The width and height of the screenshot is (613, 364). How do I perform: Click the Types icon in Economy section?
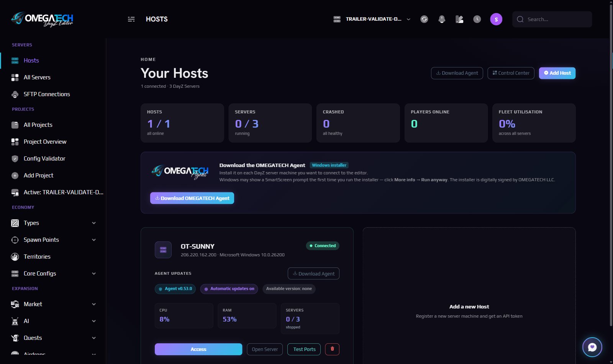pyautogui.click(x=15, y=223)
